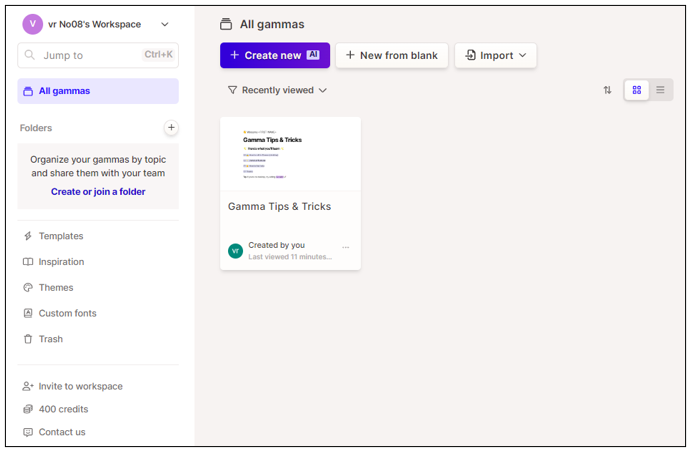This screenshot has width=691, height=452.
Task: Click the magnifier icon in the Jump to box
Action: [x=30, y=55]
